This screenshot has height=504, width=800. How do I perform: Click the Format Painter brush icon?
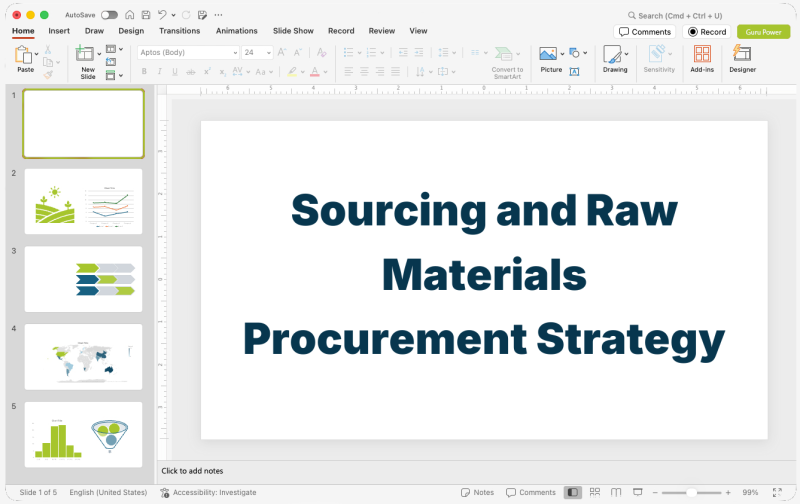click(x=48, y=74)
